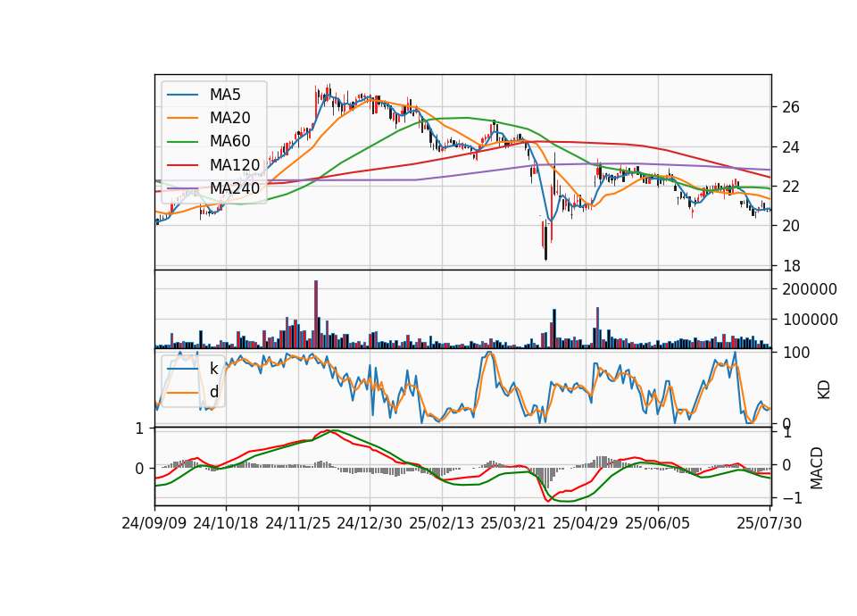Click the purple MA240 legend line sample
Viewport: 857px width, 616px height.
coord(182,188)
